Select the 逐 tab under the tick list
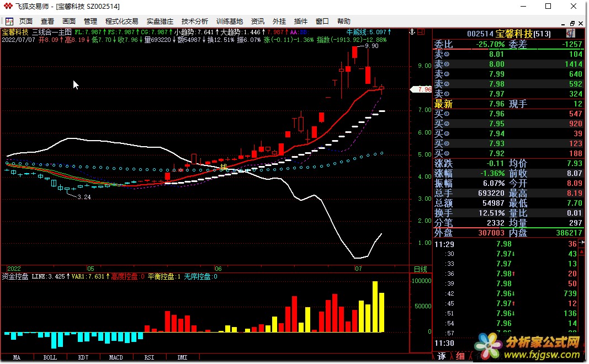This screenshot has width=589, height=364. 442,356
